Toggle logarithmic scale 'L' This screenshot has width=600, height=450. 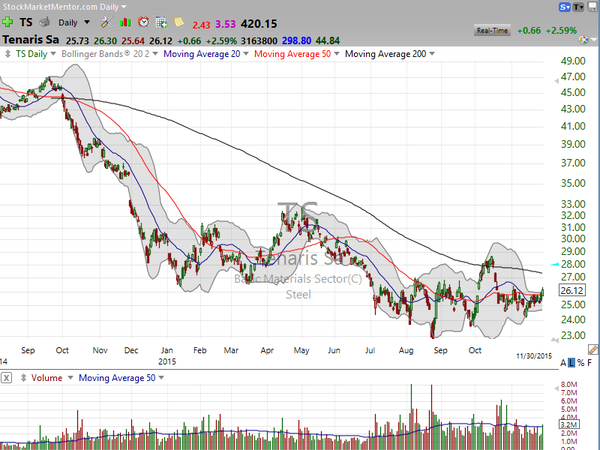(x=571, y=363)
